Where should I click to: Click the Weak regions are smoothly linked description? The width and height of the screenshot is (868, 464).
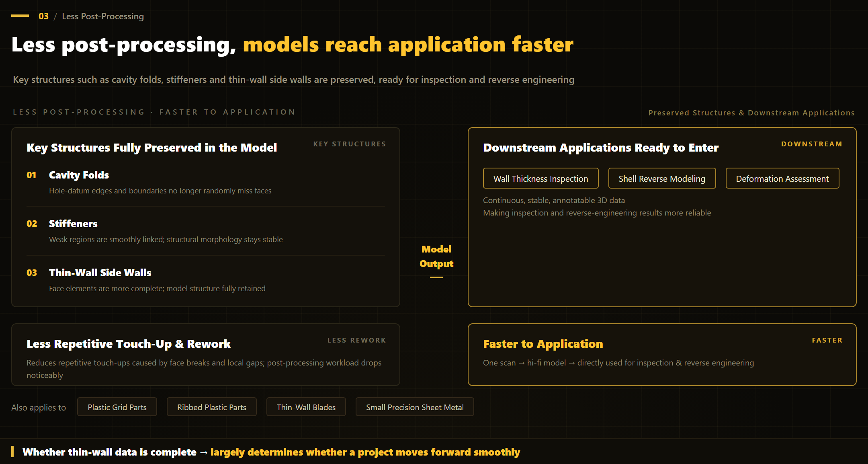[x=166, y=239]
